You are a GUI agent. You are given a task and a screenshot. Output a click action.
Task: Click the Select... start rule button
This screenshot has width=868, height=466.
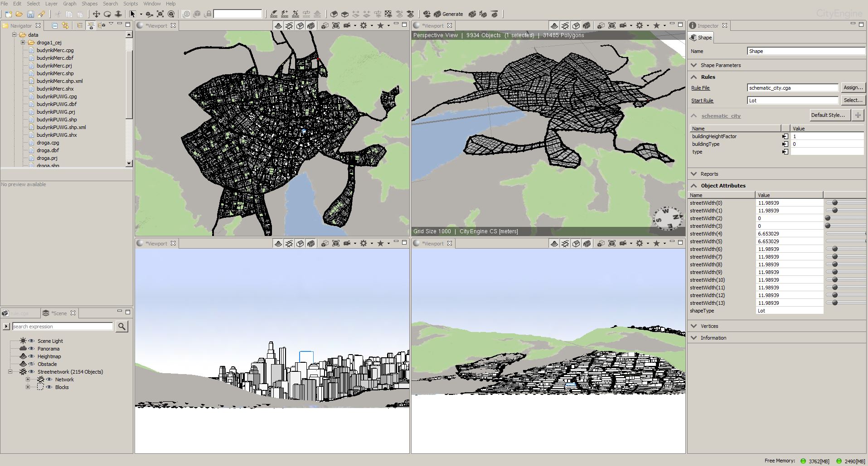(853, 100)
